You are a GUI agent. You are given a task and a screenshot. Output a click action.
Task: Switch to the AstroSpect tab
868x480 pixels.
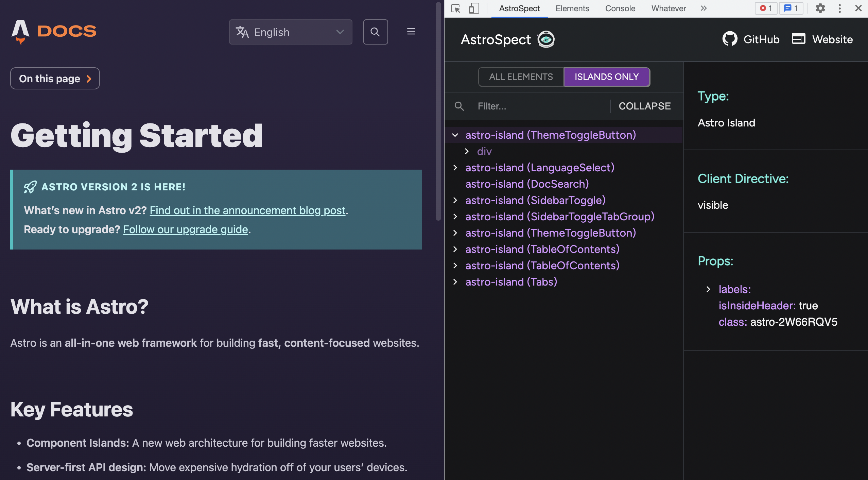coord(519,8)
